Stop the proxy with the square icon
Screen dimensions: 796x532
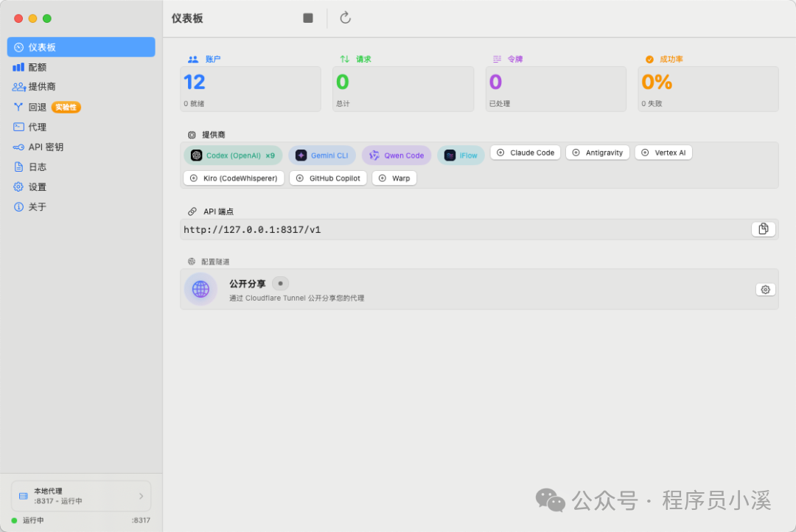pyautogui.click(x=307, y=18)
